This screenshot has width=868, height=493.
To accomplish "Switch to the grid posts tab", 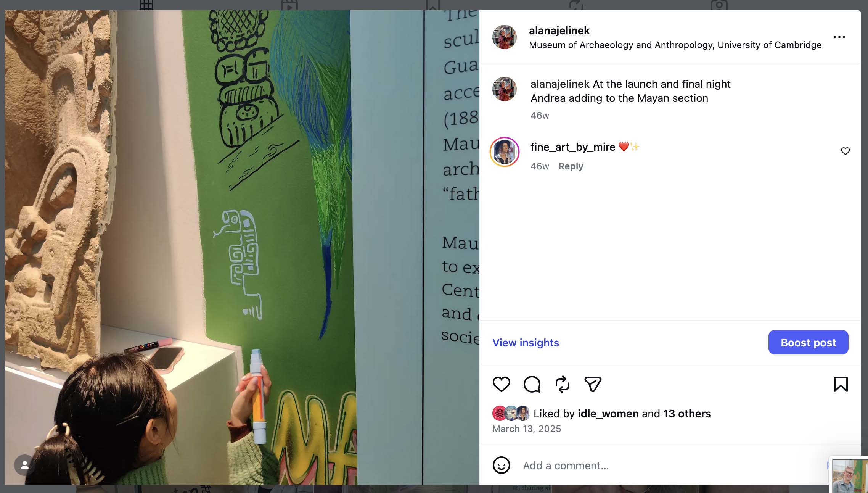I will coord(146,5).
